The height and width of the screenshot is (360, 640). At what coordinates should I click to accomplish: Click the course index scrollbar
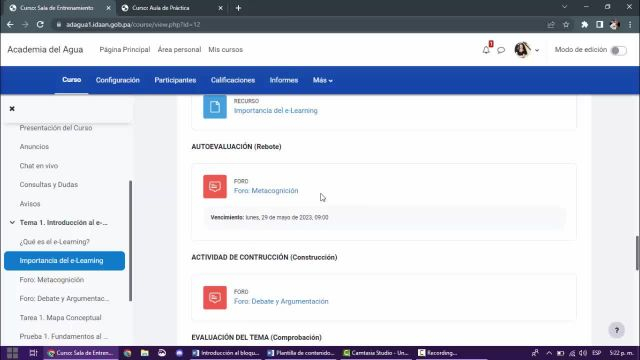pos(131,241)
